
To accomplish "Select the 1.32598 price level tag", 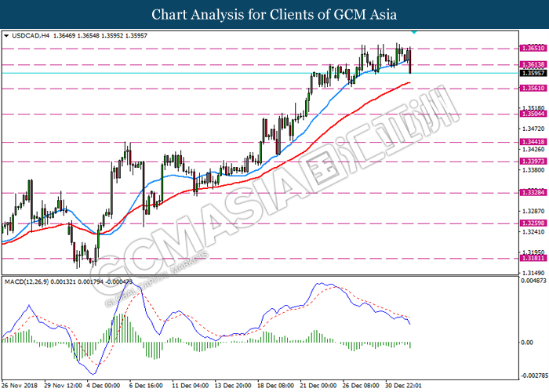I will (x=533, y=223).
